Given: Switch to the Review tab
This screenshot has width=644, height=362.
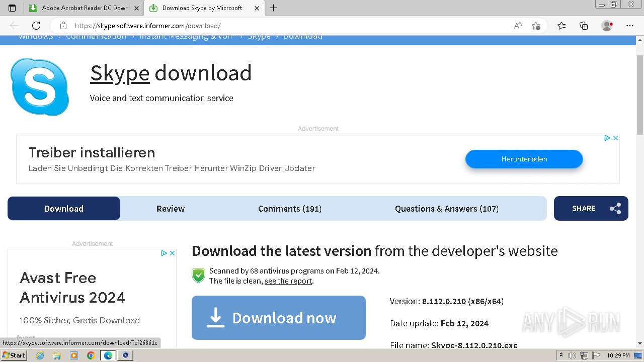Looking at the screenshot, I should (171, 209).
